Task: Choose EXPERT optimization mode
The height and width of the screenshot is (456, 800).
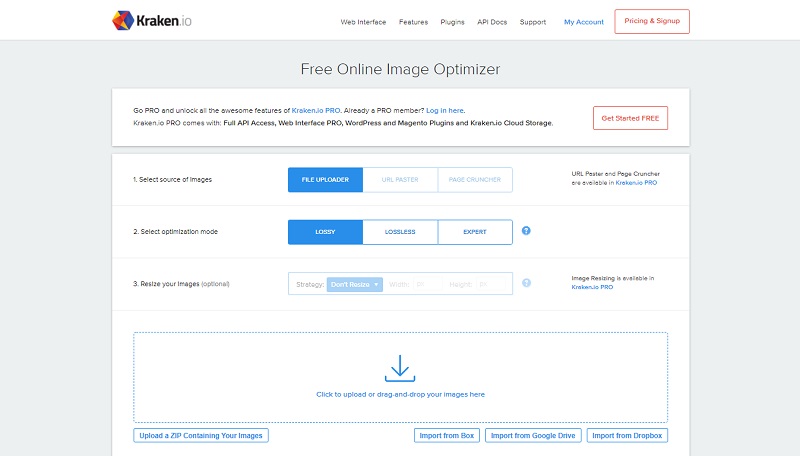Action: [x=474, y=232]
